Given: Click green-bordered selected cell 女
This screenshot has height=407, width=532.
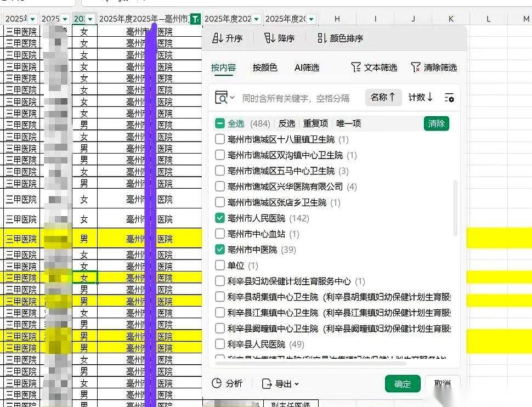Looking at the screenshot, I should [x=84, y=278].
